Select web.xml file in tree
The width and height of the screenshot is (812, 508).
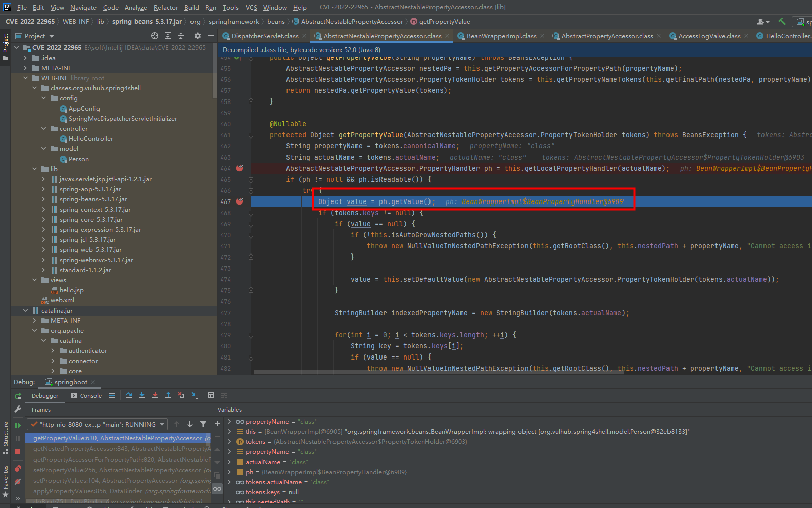pyautogui.click(x=62, y=300)
